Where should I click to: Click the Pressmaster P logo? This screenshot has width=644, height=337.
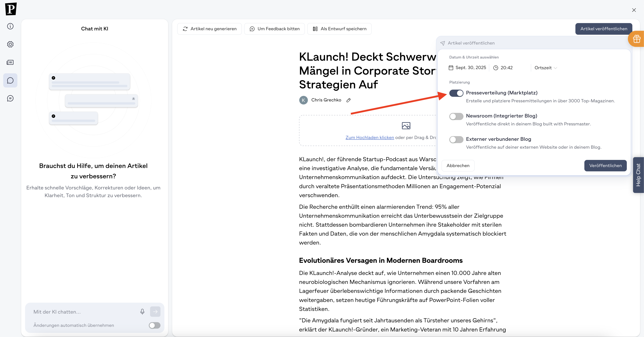pos(11,9)
